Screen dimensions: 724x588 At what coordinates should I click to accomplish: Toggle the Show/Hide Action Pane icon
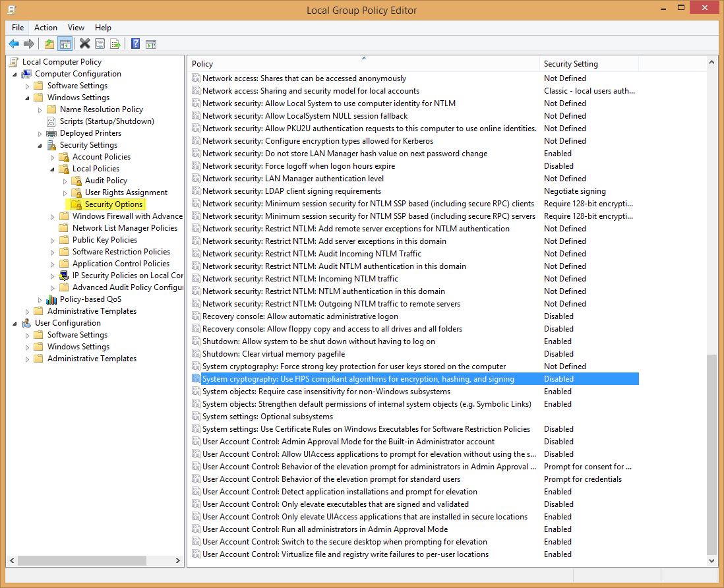pos(151,44)
